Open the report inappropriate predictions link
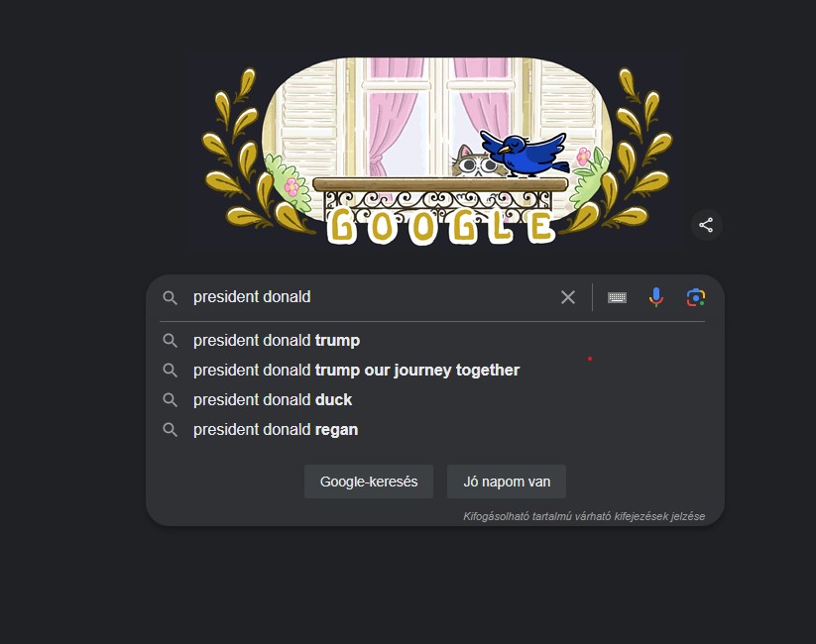816x644 pixels. pyautogui.click(x=584, y=516)
